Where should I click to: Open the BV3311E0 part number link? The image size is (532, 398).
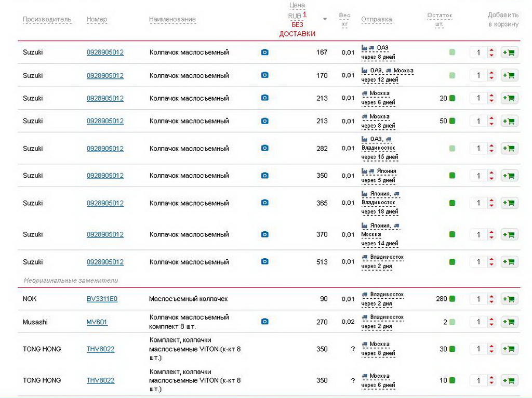point(102,299)
